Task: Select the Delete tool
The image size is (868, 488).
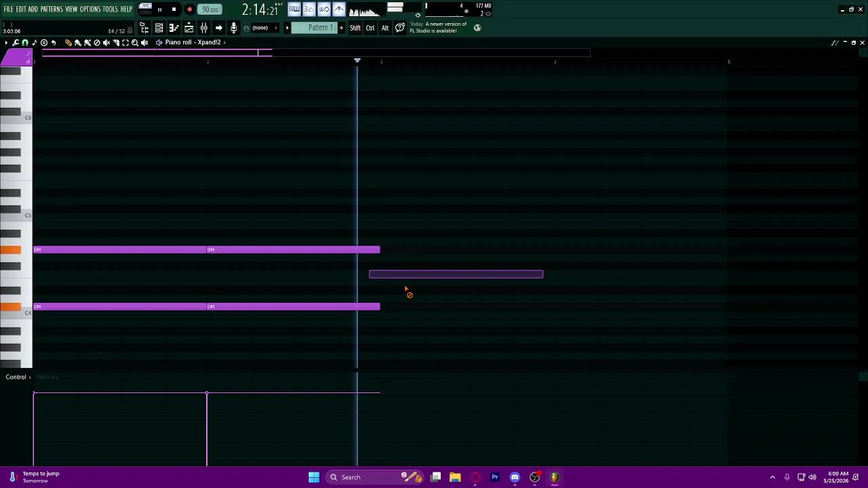Action: click(x=97, y=43)
